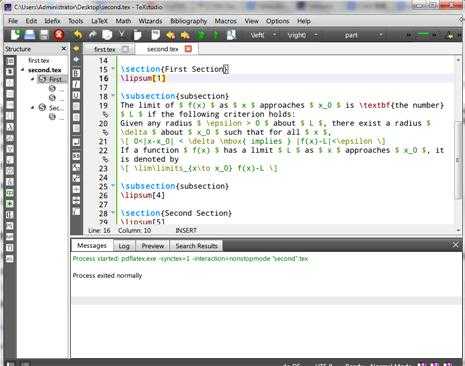
Task: Open the Search Results tab
Action: pos(196,246)
